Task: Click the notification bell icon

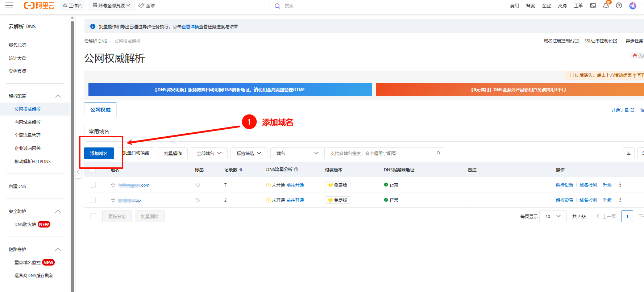Action: (x=606, y=5)
